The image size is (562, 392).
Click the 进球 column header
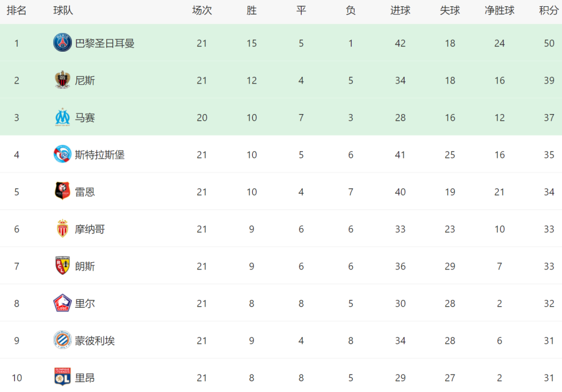pyautogui.click(x=400, y=11)
